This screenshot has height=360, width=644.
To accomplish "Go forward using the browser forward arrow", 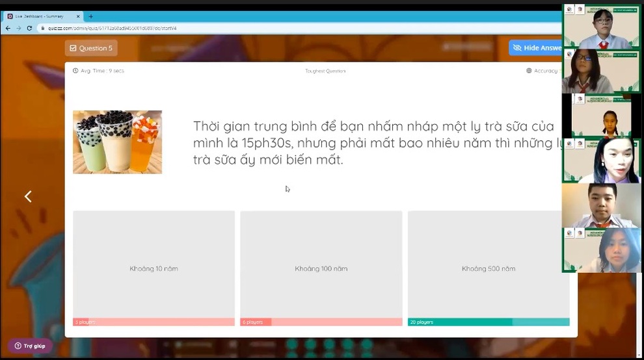I will pyautogui.click(x=18, y=28).
